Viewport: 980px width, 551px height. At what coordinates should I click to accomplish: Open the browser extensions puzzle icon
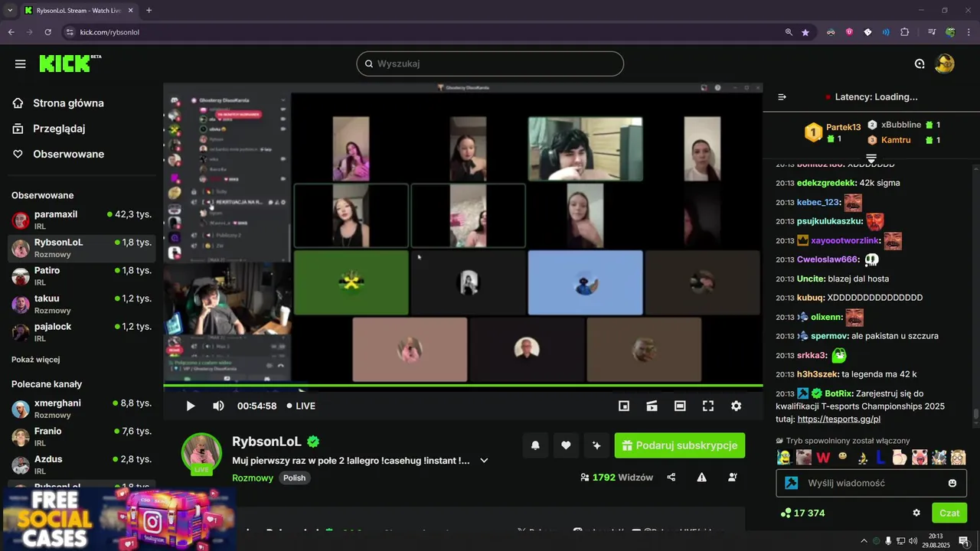point(904,32)
